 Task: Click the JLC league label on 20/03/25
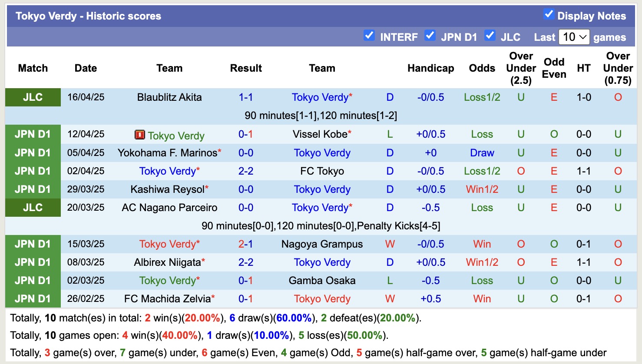(33, 208)
